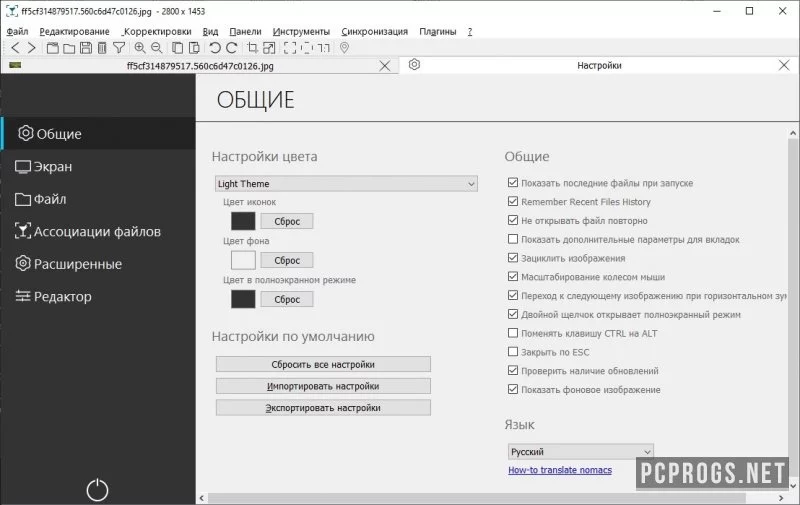800x505 pixels.
Task: Click the zoom out magnifier icon
Action: click(x=156, y=48)
